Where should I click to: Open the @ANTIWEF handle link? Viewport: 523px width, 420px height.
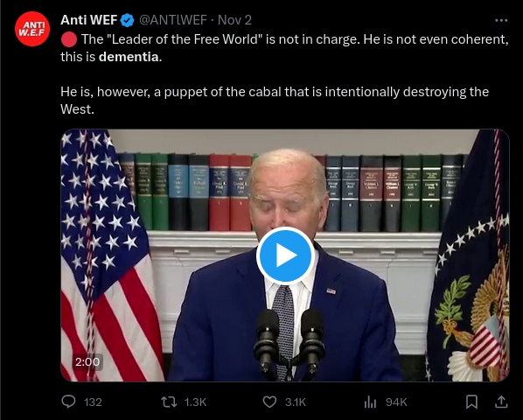click(x=173, y=20)
